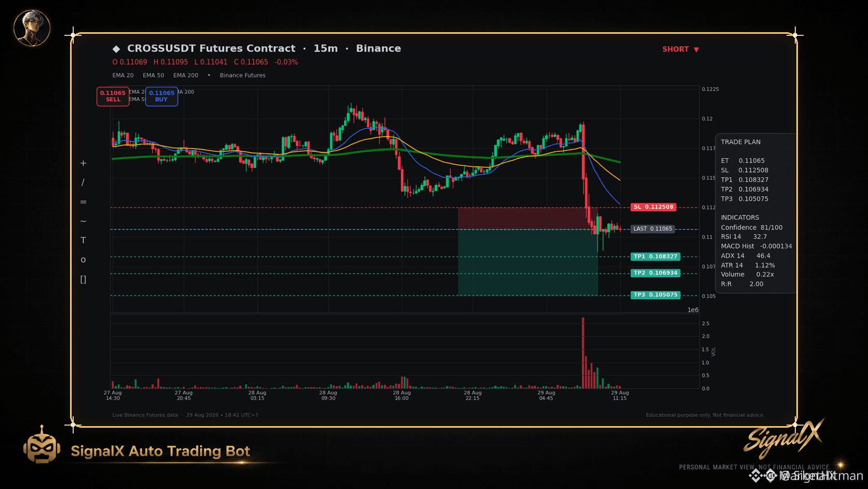Click the SignalX robot mascot logo
This screenshot has width=868, height=489.
pos(42,445)
